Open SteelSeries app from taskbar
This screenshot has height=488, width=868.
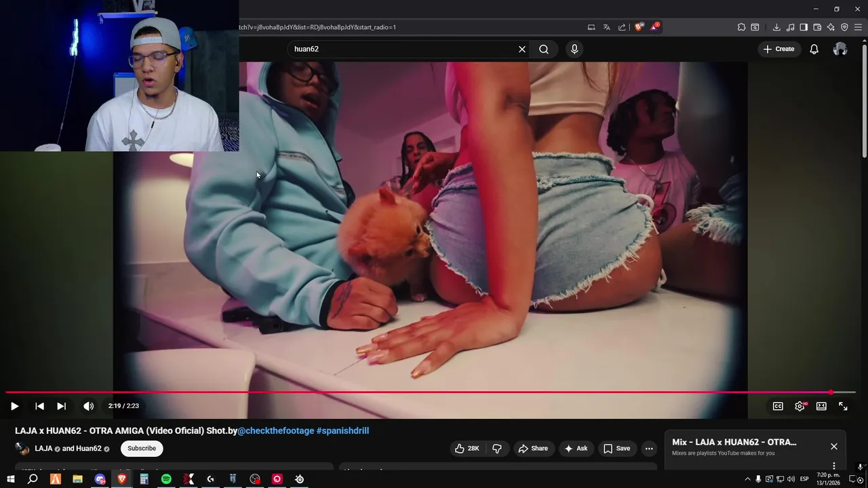pos(299,479)
